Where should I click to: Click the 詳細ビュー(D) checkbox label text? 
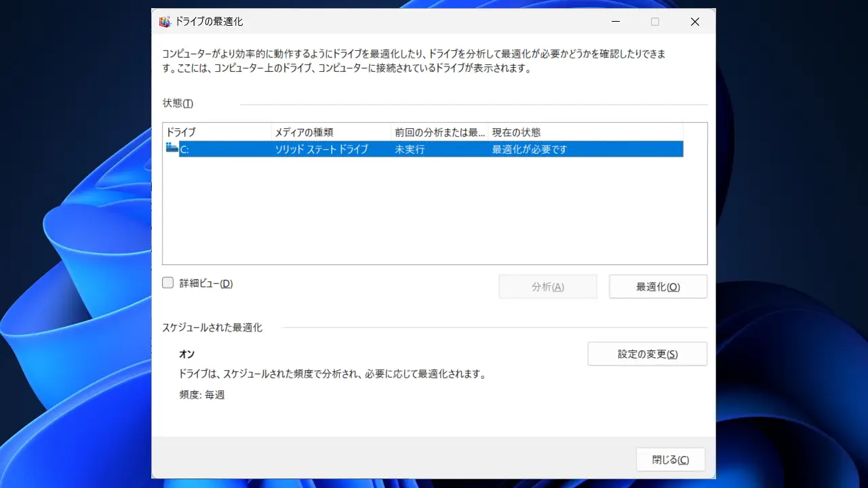tap(206, 284)
